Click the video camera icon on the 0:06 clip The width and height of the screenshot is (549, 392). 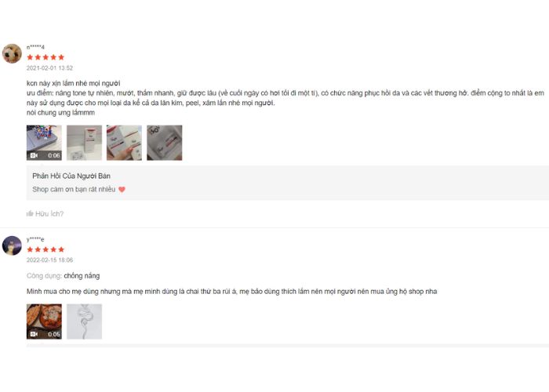pos(34,155)
